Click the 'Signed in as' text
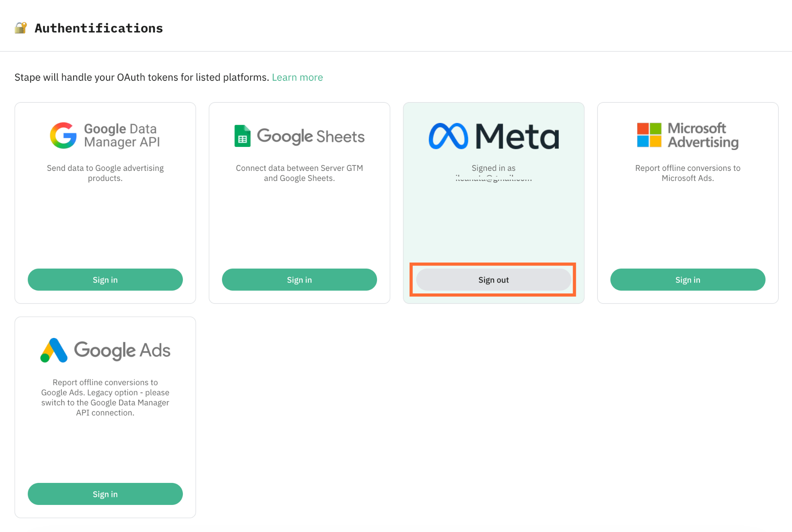 pos(493,168)
